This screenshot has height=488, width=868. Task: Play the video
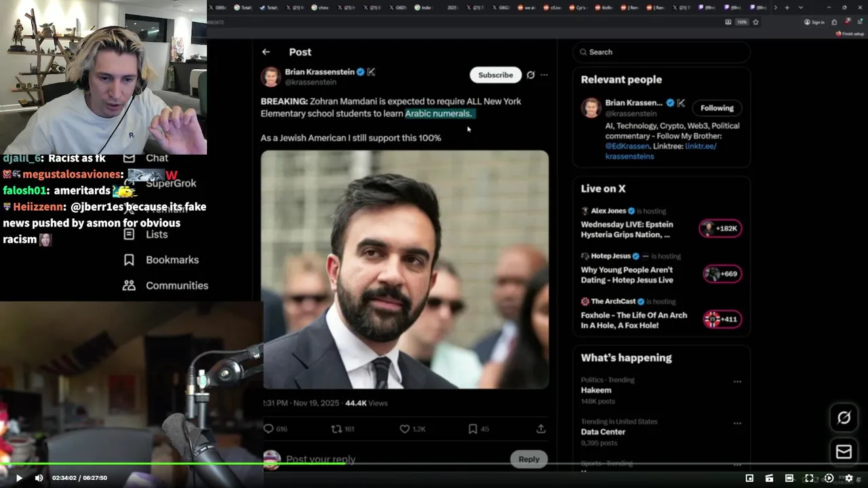click(x=19, y=478)
